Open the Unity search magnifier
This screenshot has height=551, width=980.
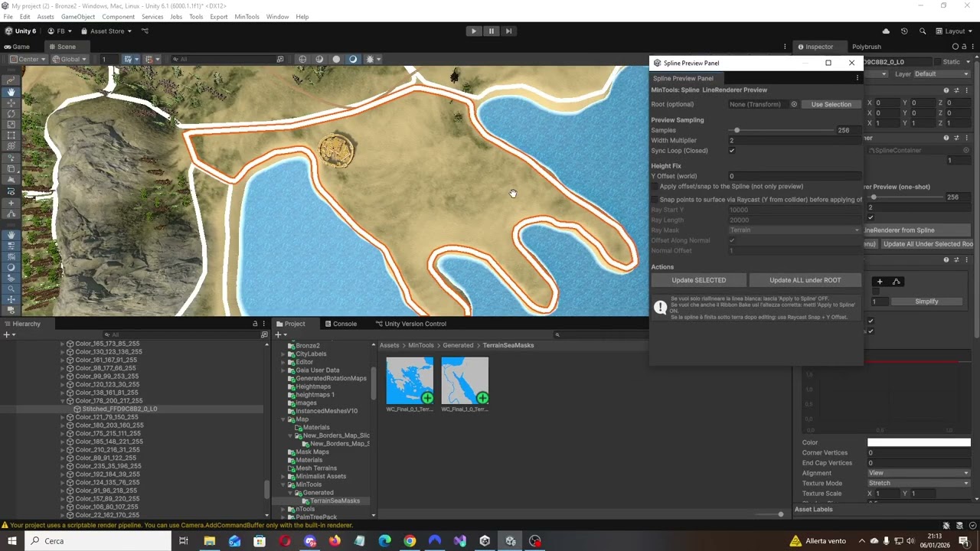coord(923,31)
